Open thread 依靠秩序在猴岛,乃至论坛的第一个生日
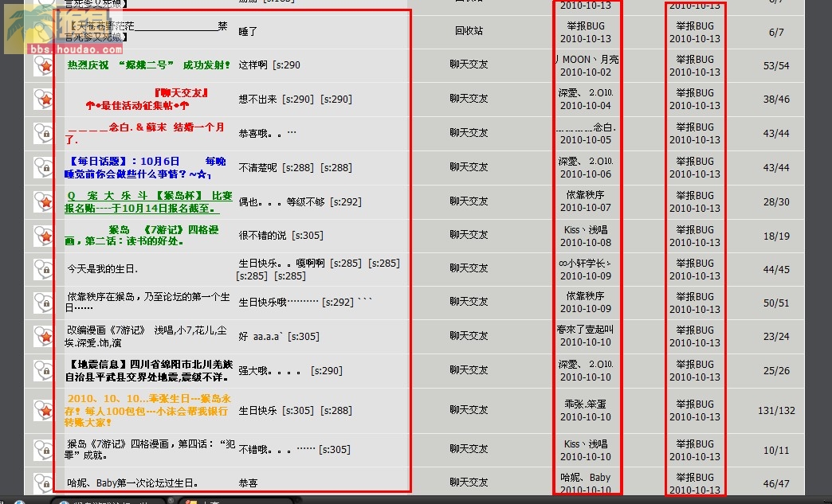This screenshot has width=832, height=504. [x=147, y=302]
